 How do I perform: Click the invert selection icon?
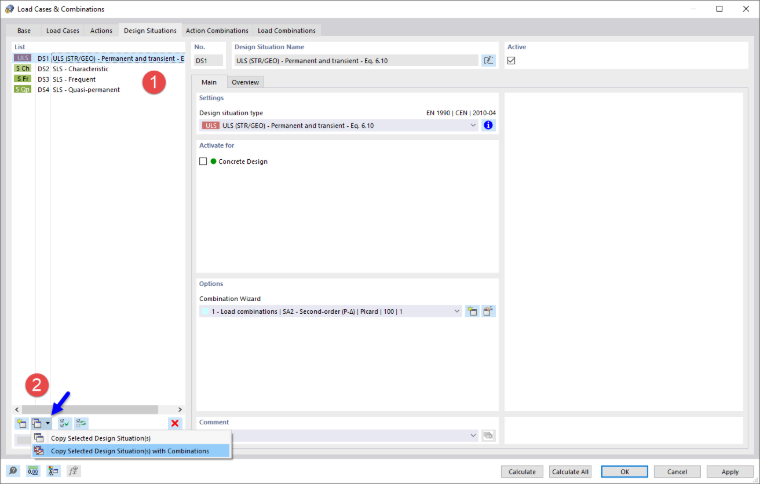tap(81, 423)
